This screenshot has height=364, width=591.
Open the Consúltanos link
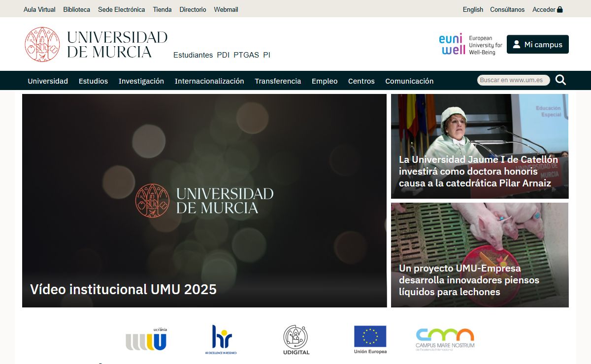click(x=507, y=9)
